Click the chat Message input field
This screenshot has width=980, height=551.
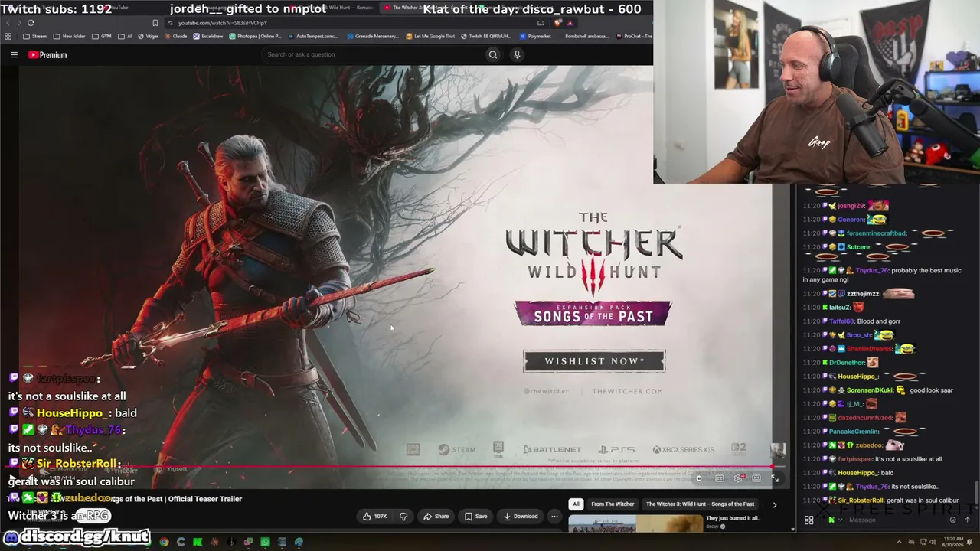pos(896,520)
